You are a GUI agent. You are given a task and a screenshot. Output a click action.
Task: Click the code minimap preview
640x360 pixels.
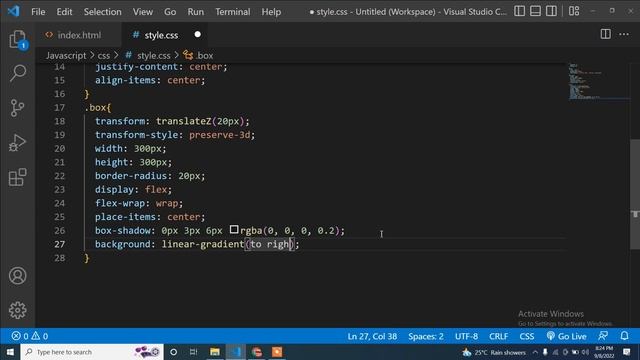tap(598, 82)
